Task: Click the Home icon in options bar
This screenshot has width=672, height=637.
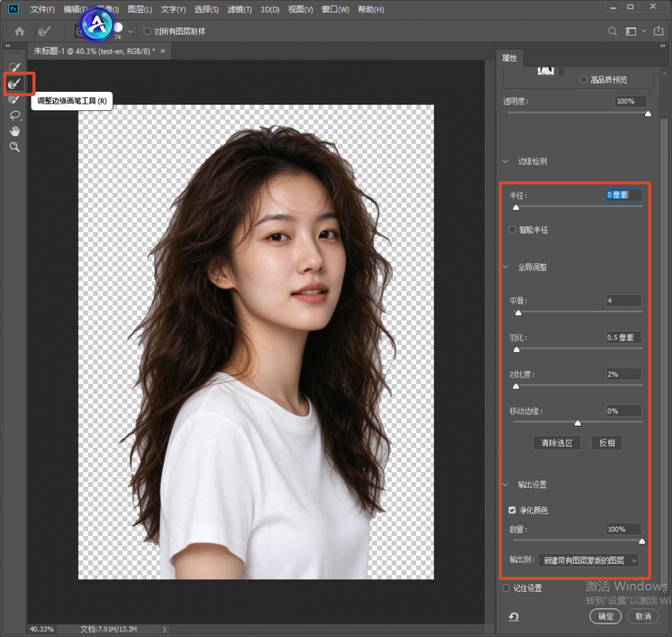Action: click(20, 32)
